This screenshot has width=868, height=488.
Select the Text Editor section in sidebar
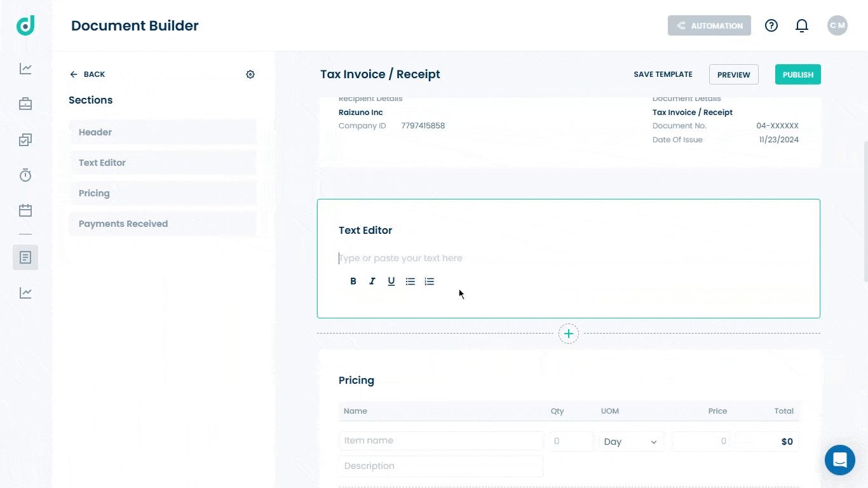[x=163, y=163]
